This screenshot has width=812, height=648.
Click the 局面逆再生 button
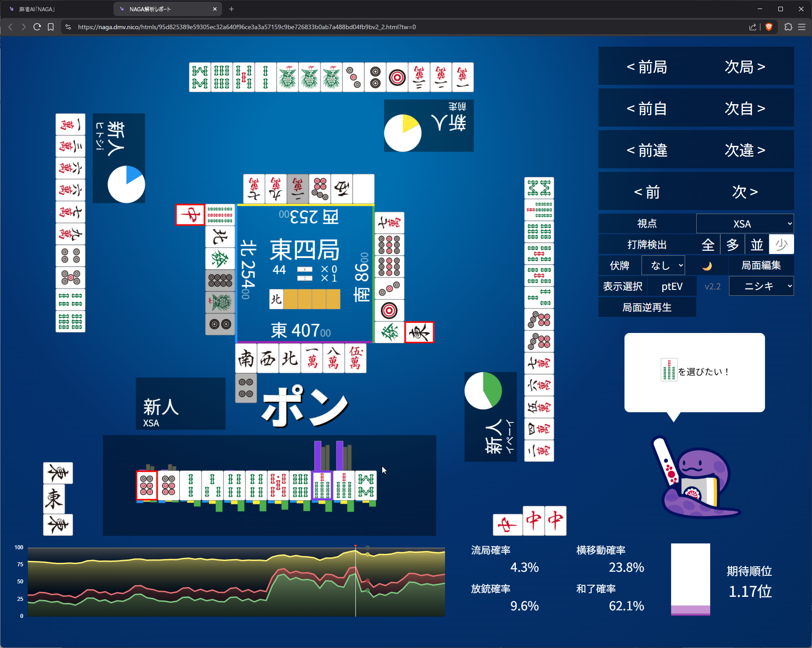[x=647, y=307]
